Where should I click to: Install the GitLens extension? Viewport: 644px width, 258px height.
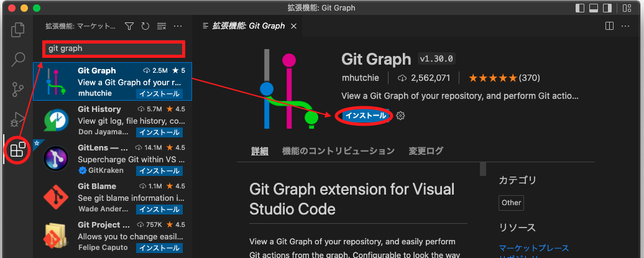[x=159, y=170]
